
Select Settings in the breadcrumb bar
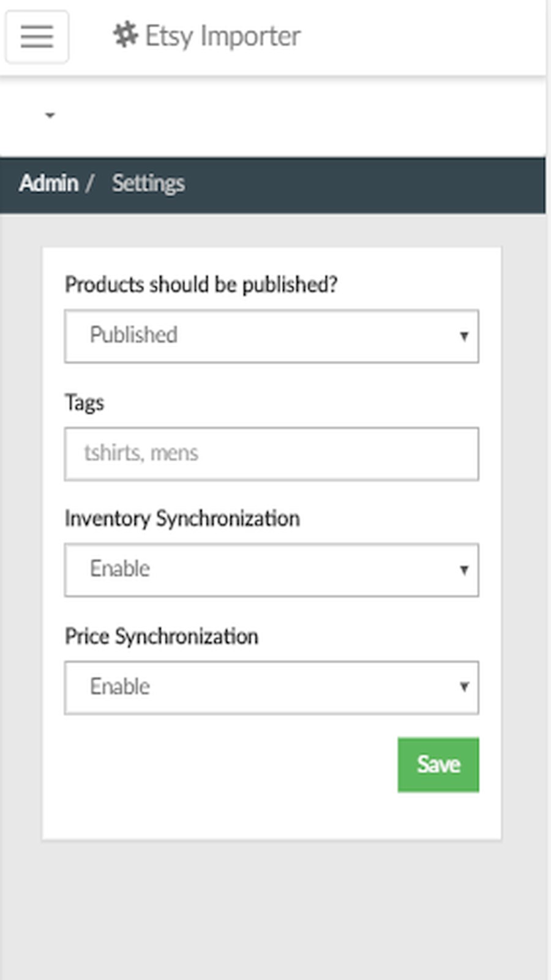click(148, 183)
